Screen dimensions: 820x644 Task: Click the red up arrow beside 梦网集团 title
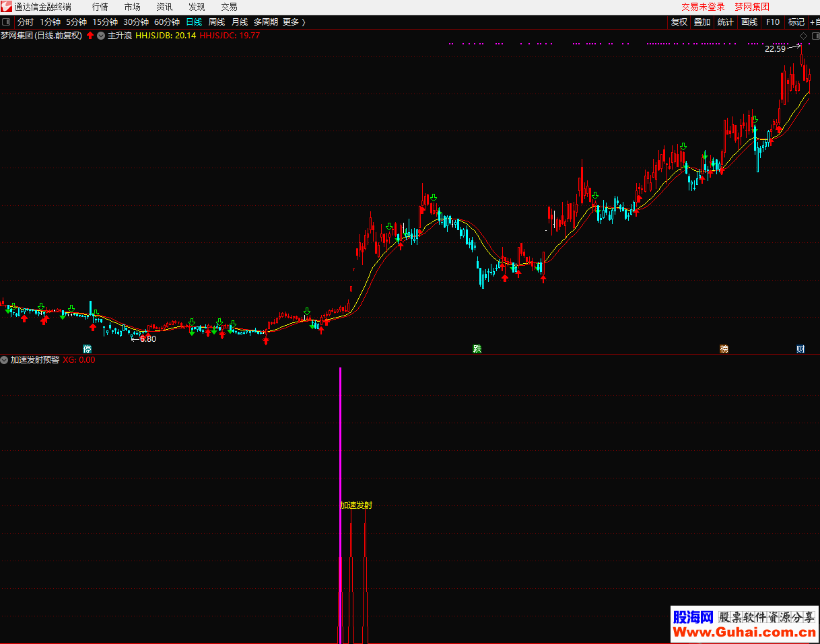tap(90, 36)
